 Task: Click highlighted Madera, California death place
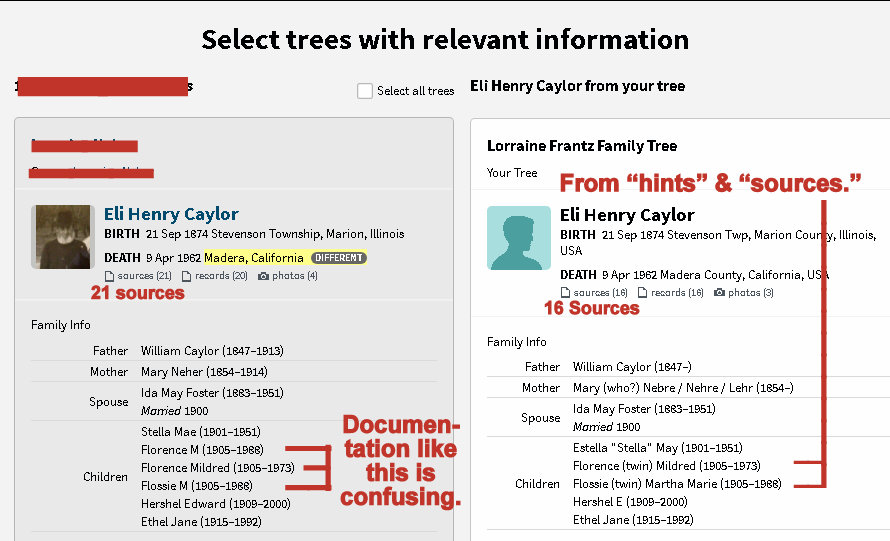[x=254, y=258]
